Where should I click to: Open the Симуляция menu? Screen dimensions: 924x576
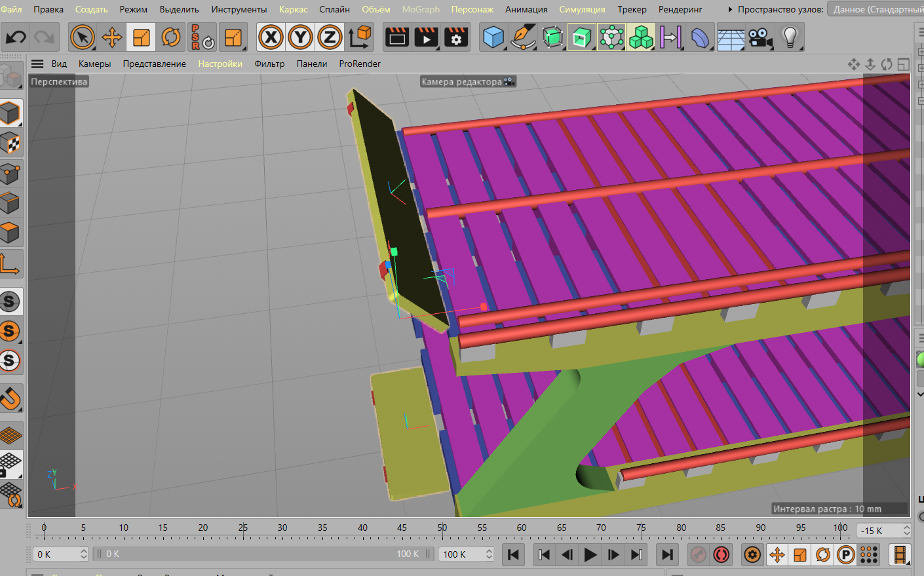coord(582,9)
